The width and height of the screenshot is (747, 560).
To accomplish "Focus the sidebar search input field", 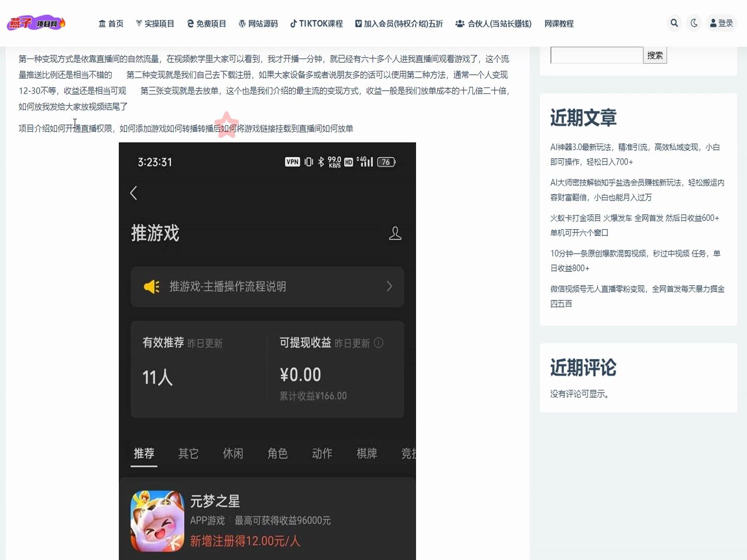I will coord(597,55).
